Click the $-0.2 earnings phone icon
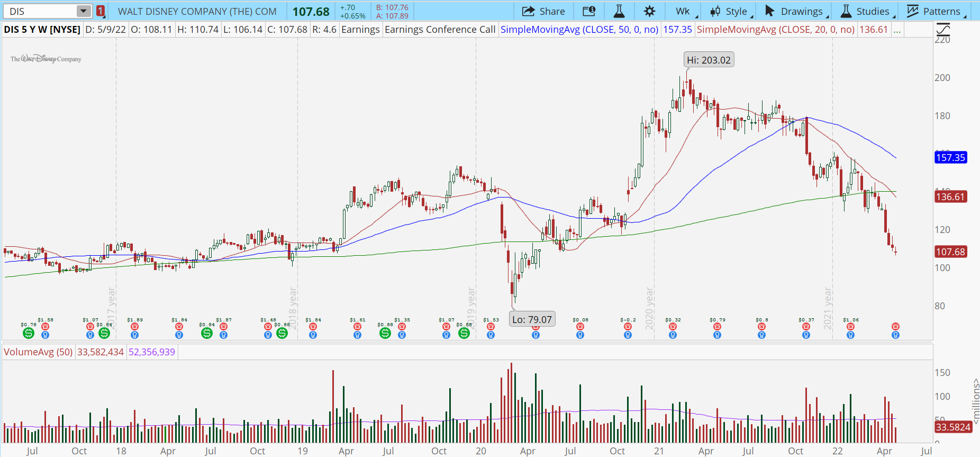The height and width of the screenshot is (457, 980). (x=628, y=327)
